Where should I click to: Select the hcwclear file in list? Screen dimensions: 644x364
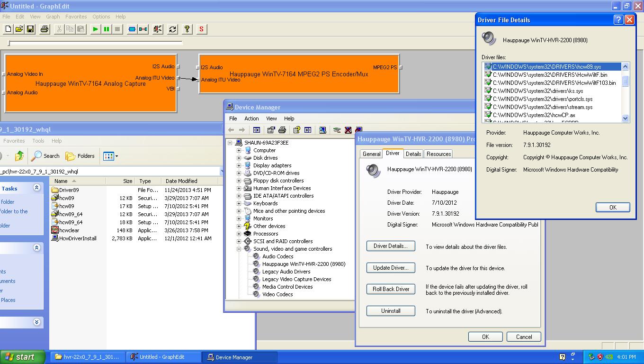(69, 230)
